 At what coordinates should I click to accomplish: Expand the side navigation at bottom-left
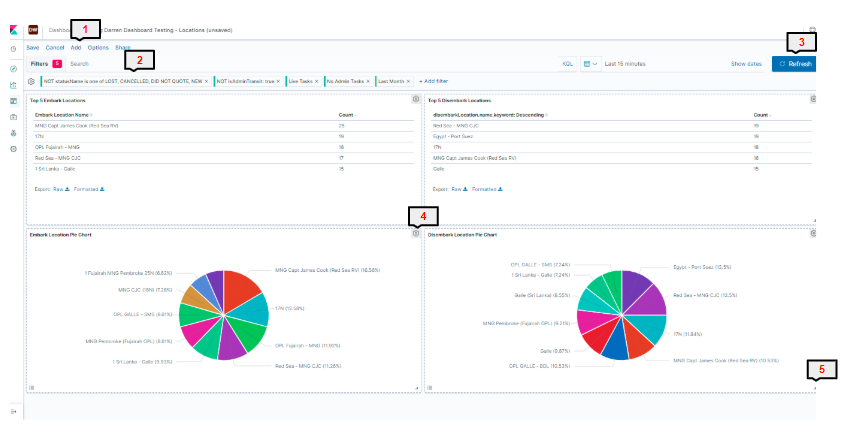click(14, 412)
